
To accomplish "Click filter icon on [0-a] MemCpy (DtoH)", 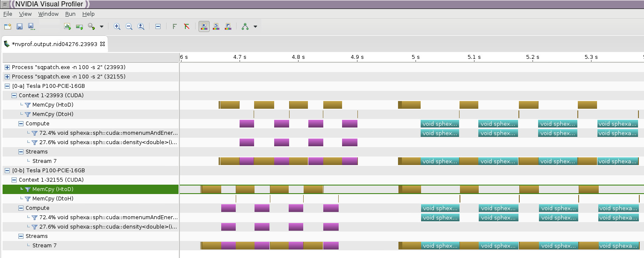I will pyautogui.click(x=28, y=114).
